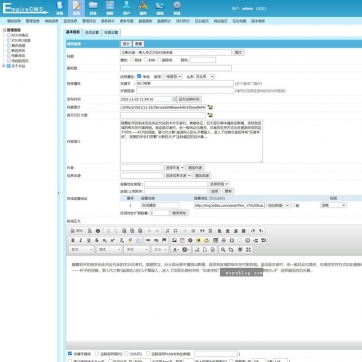Switch to the 选项设置 tab
The image size is (362, 362).
tap(92, 32)
